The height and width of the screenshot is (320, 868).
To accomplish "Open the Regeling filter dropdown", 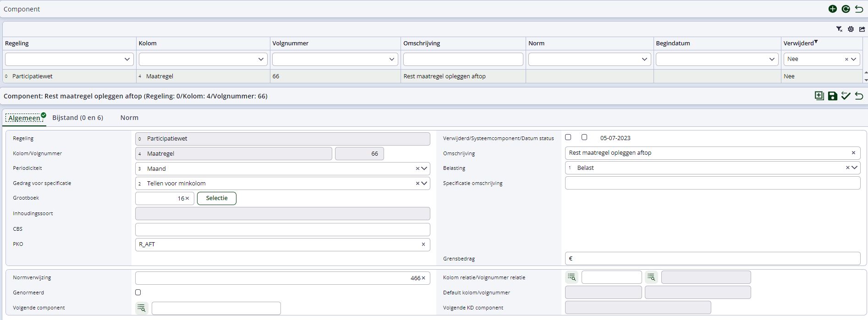I will point(127,59).
